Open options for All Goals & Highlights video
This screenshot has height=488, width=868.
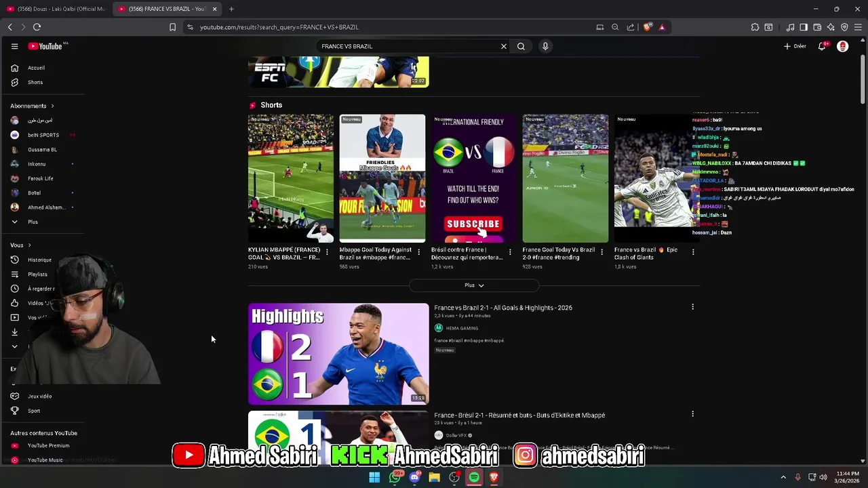click(x=692, y=307)
